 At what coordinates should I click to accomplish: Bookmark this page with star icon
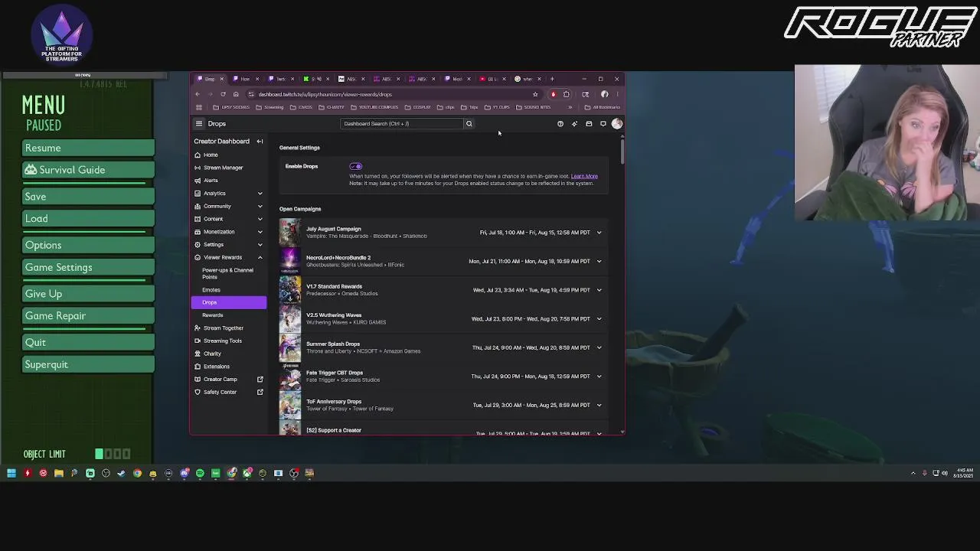pyautogui.click(x=535, y=95)
